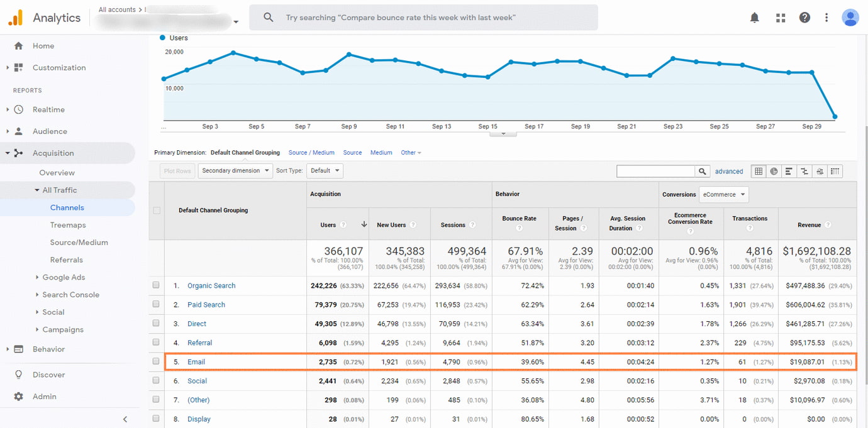868x428 pixels.
Task: Open the Acquisition Overview report
Action: coord(57,172)
